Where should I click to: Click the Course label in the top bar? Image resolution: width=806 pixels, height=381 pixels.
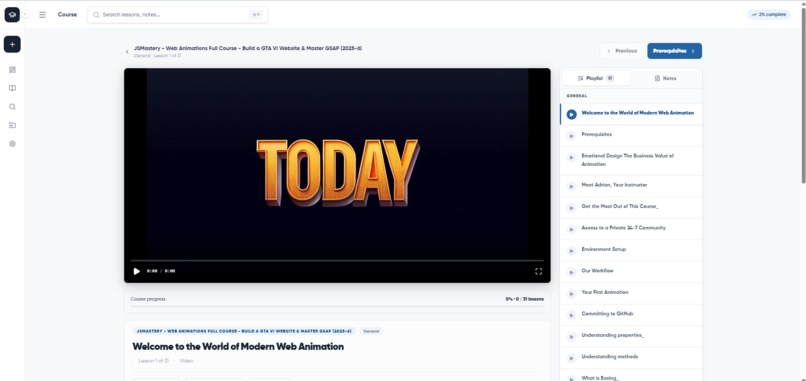point(67,14)
